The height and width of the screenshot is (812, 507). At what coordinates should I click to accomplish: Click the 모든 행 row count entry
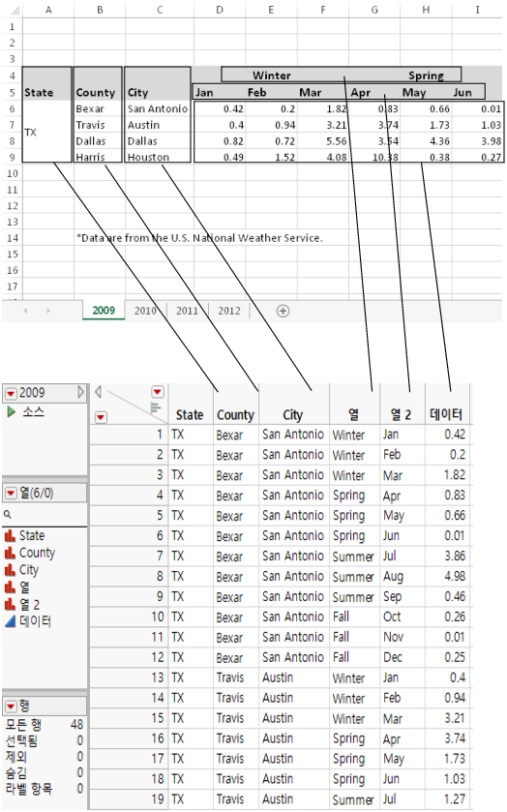point(44,725)
